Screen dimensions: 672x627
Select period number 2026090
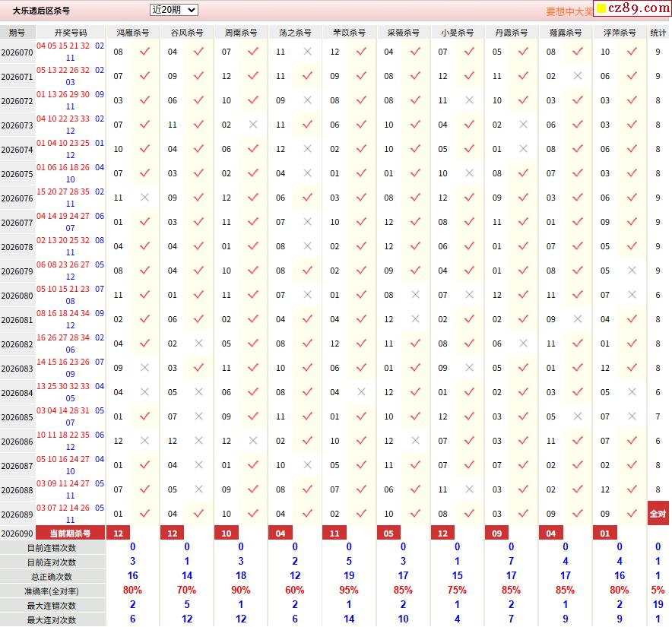[x=17, y=534]
